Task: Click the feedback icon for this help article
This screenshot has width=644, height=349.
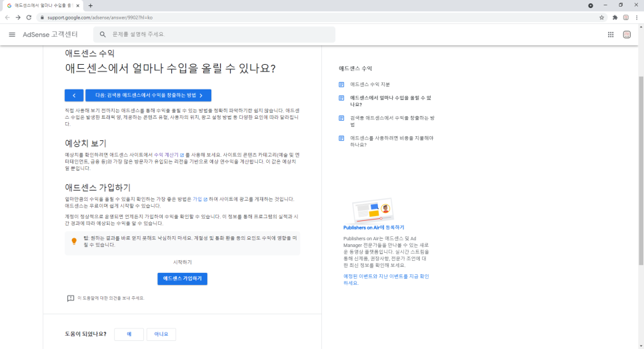Action: (71, 298)
